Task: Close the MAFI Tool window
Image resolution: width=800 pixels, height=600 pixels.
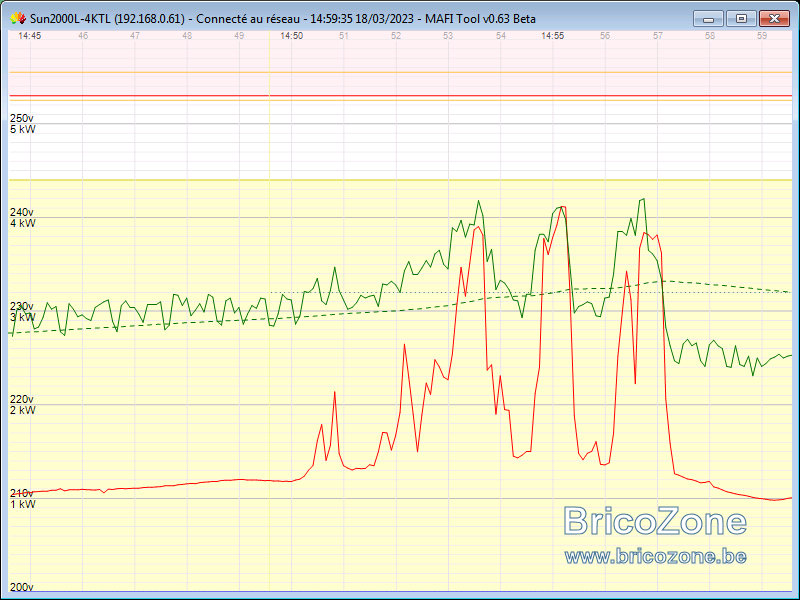Action: 774,19
